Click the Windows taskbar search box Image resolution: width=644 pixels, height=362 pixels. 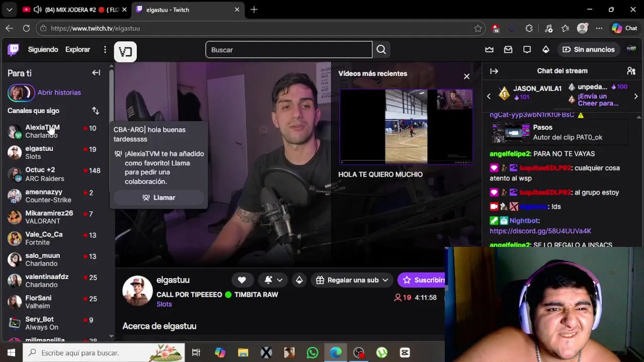coord(104,352)
